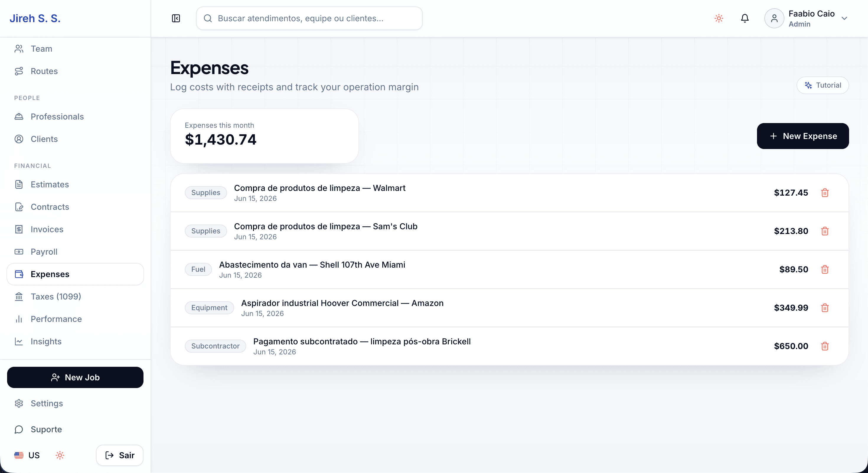
Task: Click the Routes path icon
Action: coord(19,71)
